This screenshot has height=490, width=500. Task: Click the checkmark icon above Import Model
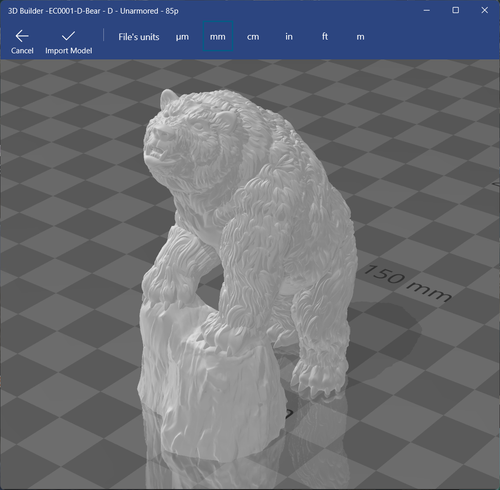point(68,36)
